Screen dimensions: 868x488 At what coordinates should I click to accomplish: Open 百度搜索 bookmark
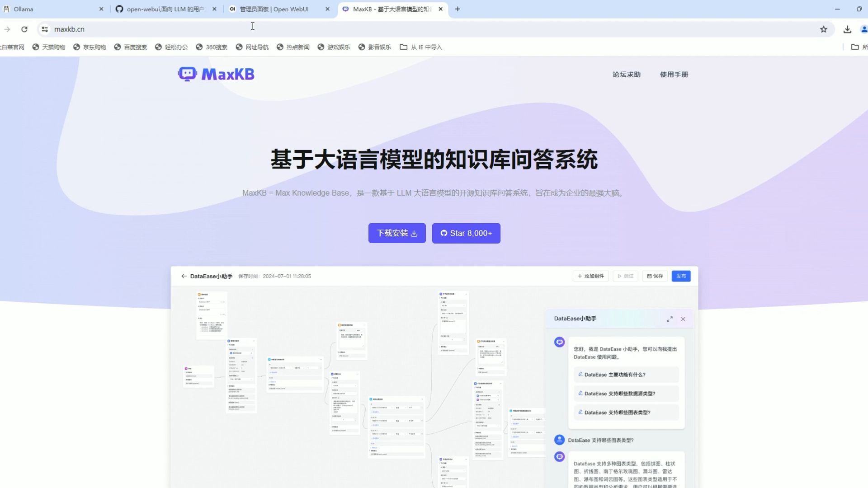coord(130,47)
